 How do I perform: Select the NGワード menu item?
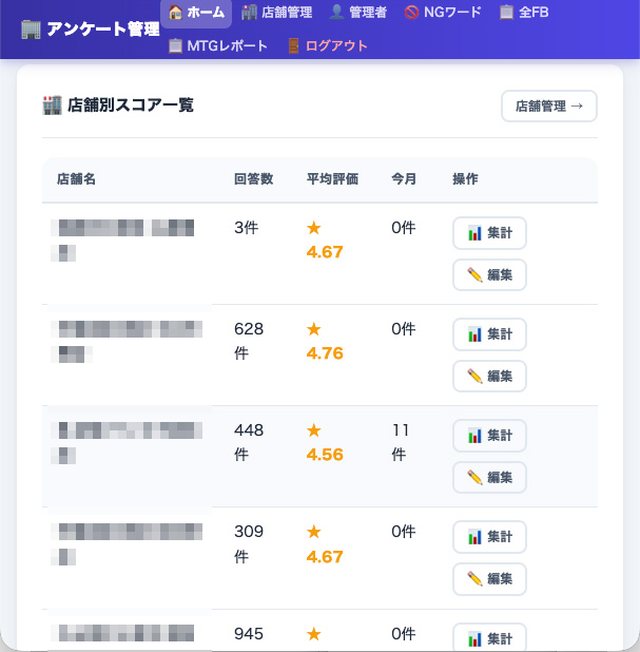tap(443, 12)
